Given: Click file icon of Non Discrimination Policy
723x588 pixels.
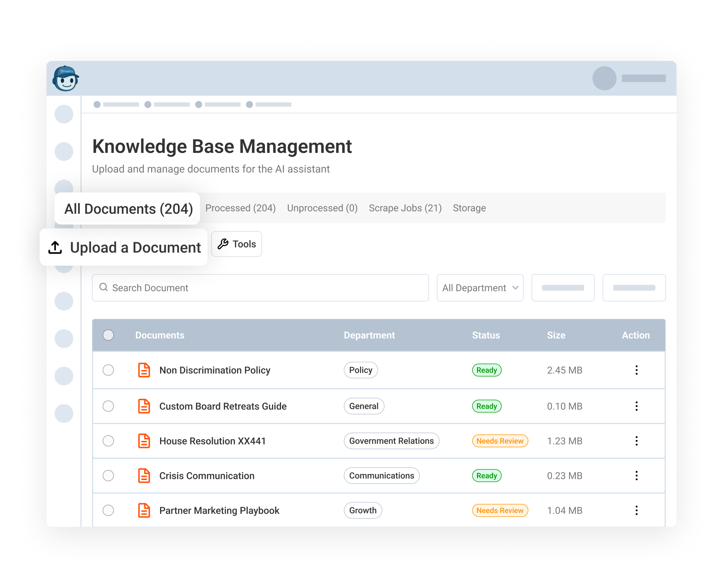Looking at the screenshot, I should pos(144,370).
